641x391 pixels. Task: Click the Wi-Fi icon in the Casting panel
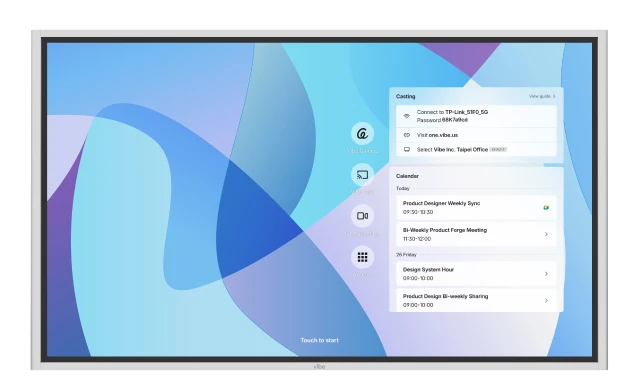pos(406,116)
